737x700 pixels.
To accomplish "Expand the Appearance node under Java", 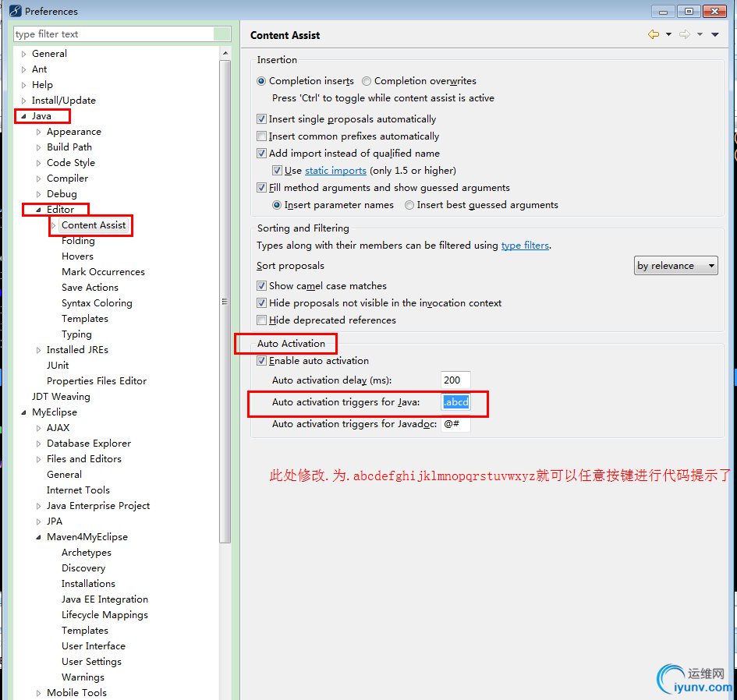I will 38,132.
